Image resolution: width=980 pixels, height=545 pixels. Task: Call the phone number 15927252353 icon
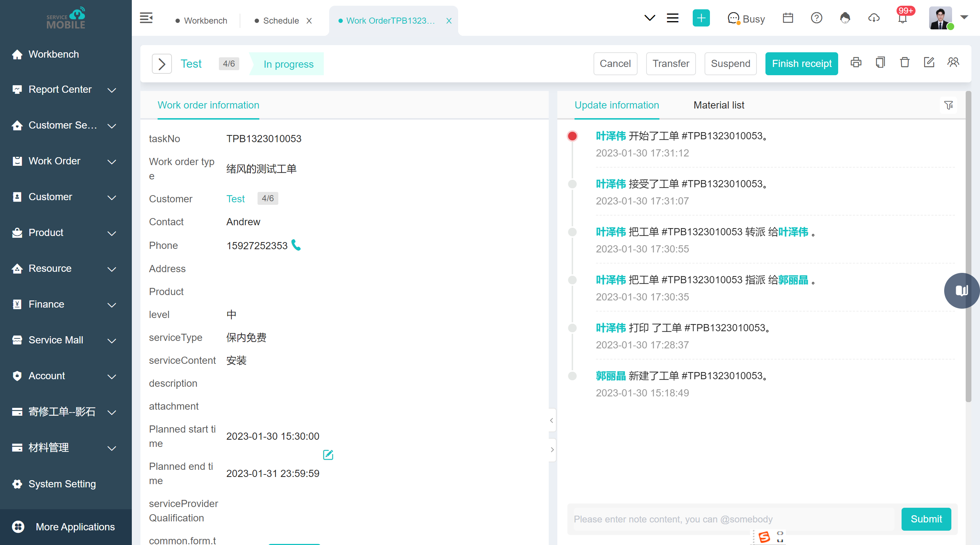(x=296, y=245)
